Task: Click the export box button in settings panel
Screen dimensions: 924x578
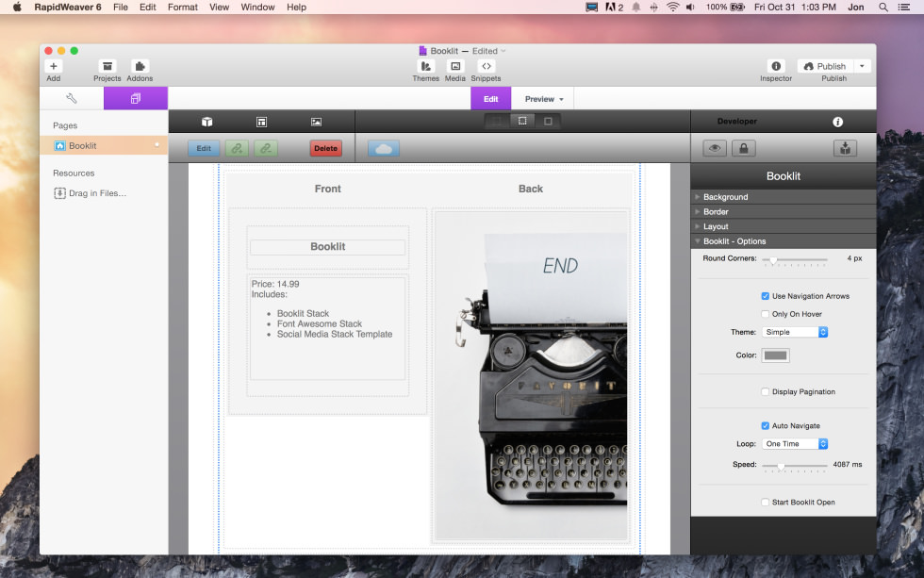Action: click(845, 148)
